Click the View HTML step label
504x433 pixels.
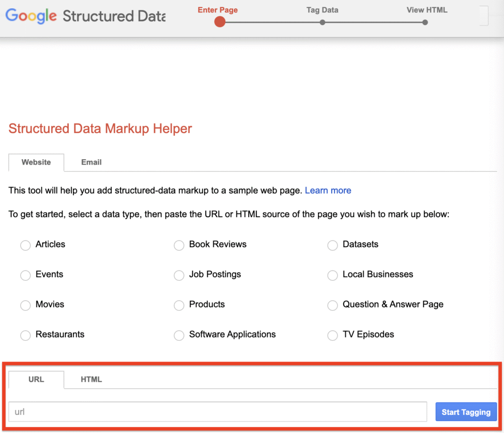pos(427,10)
